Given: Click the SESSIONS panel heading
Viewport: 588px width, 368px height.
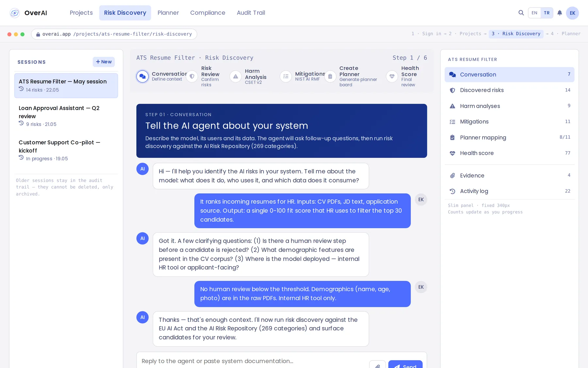Looking at the screenshot, I should tap(32, 62).
